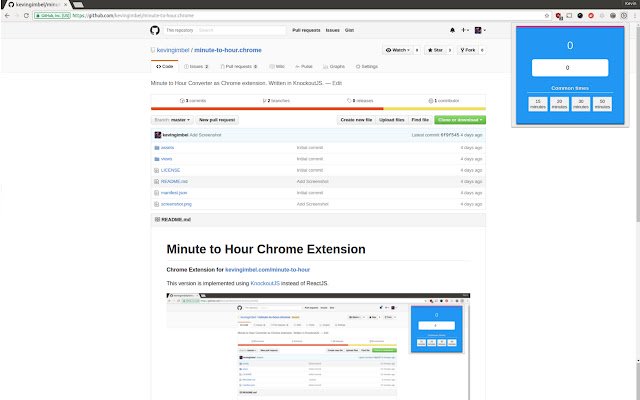
Task: Reload the page
Action: coord(26,16)
